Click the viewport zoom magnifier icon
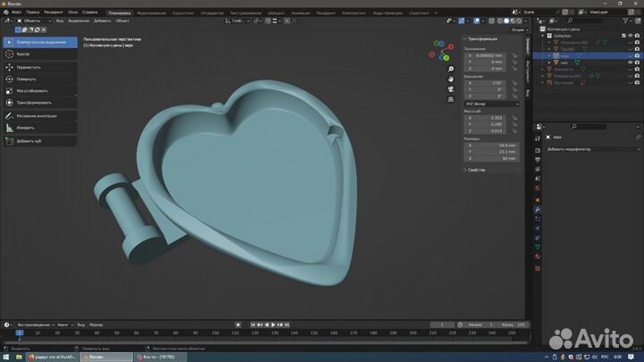 pos(451,69)
